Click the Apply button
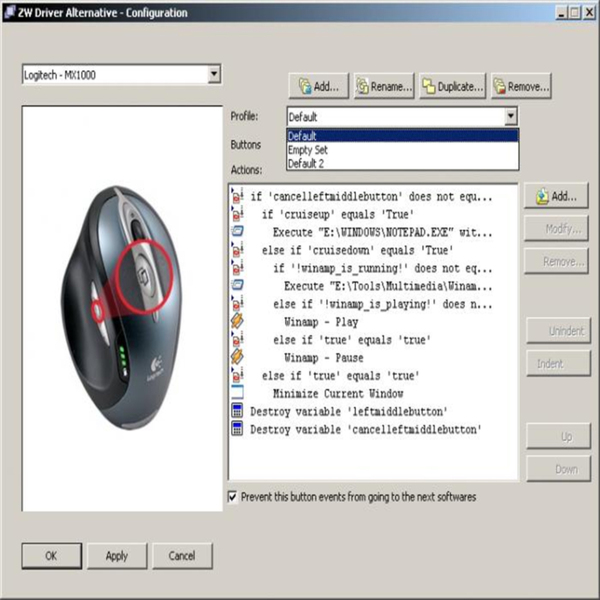The image size is (600, 600). [x=117, y=556]
